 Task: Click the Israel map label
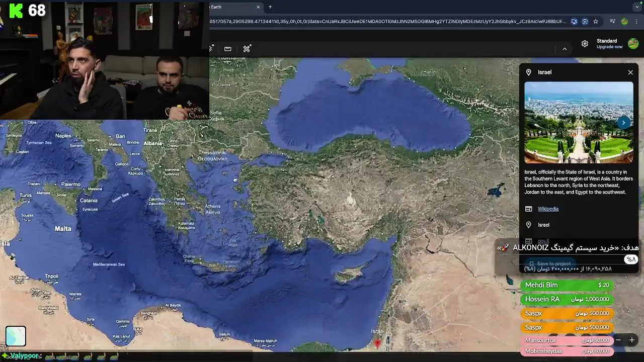click(x=377, y=331)
